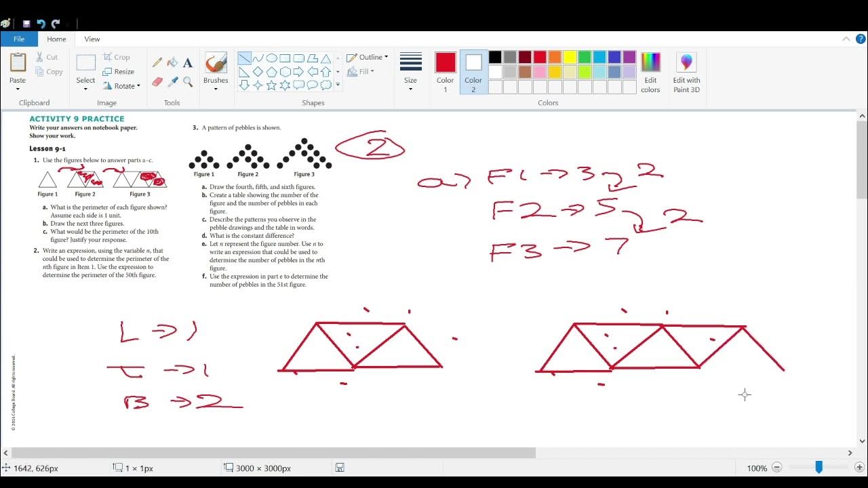
Task: Choose the Rounded rectangle shape
Action: [x=298, y=58]
